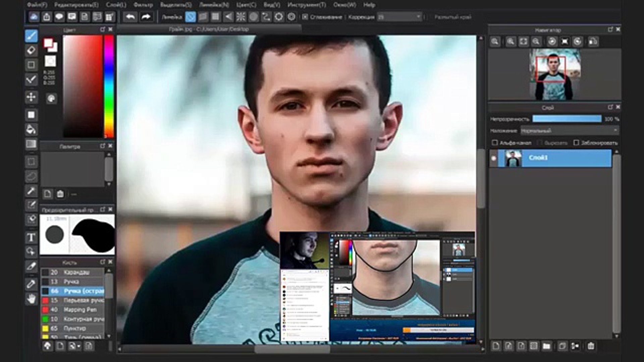This screenshot has width=644, height=362.
Task: Select the Bucket fill tool
Action: click(31, 129)
